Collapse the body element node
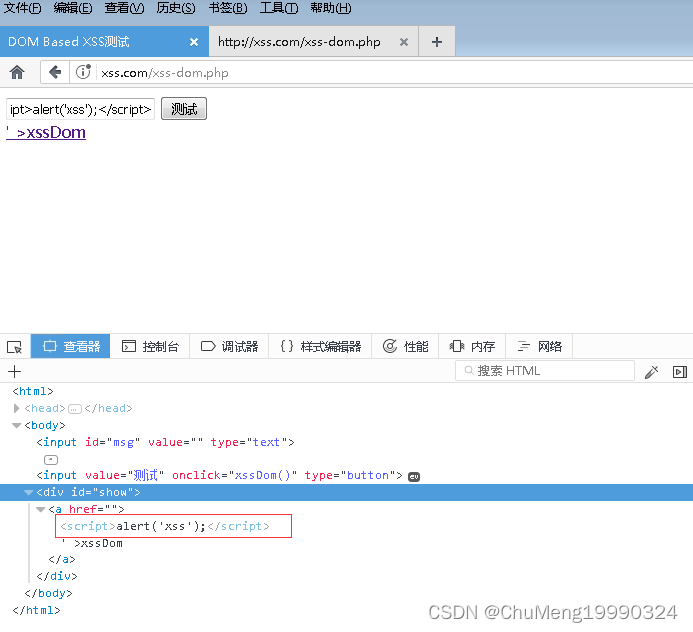 [x=16, y=425]
